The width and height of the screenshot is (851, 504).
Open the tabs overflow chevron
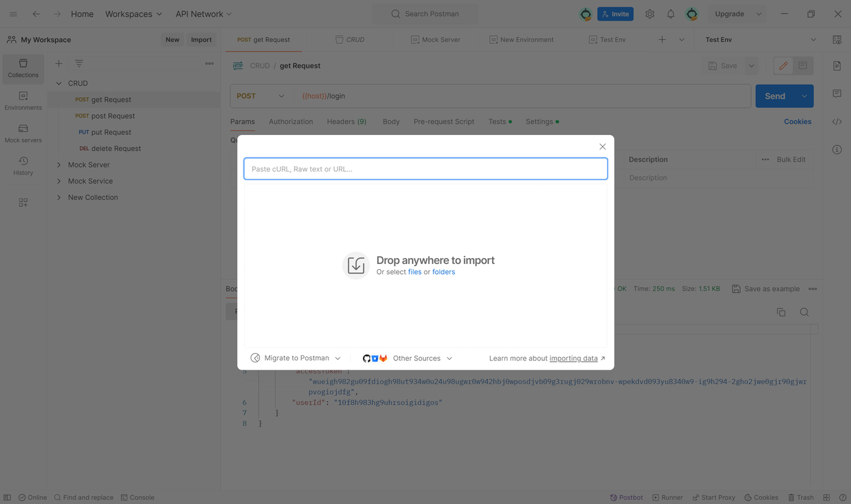[681, 40]
